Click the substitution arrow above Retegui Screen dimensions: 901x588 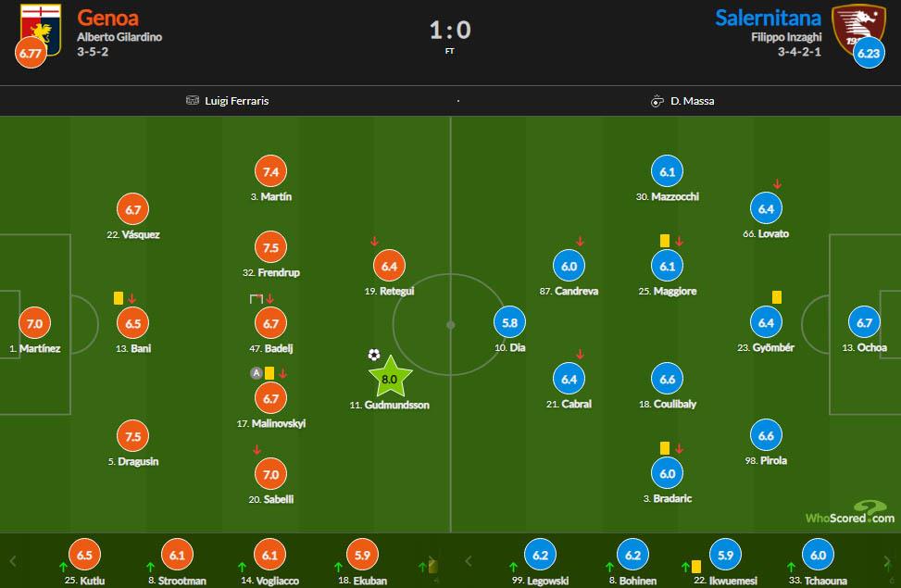tap(375, 242)
